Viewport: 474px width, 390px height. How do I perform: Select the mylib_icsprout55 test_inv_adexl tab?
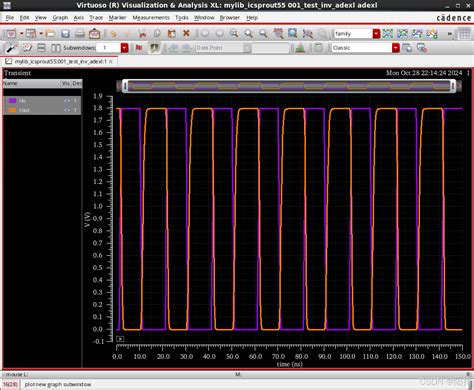(60, 62)
